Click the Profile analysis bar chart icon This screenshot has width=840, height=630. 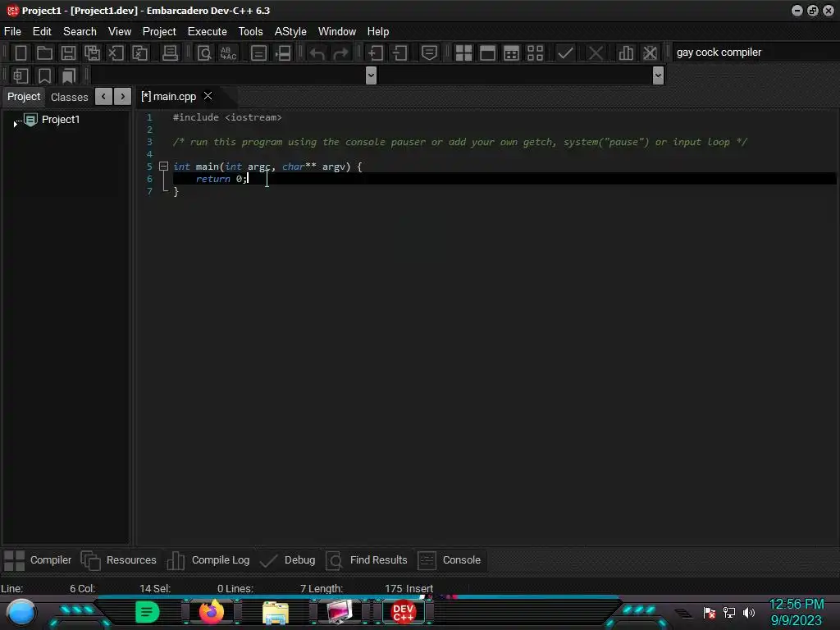626,53
